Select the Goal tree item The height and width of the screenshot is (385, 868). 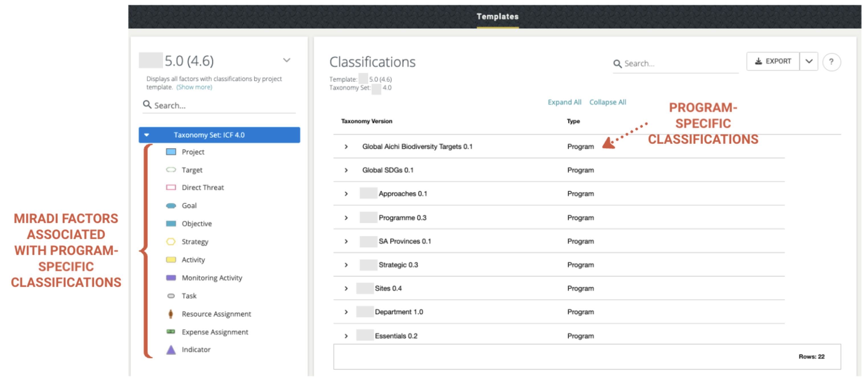coord(189,206)
